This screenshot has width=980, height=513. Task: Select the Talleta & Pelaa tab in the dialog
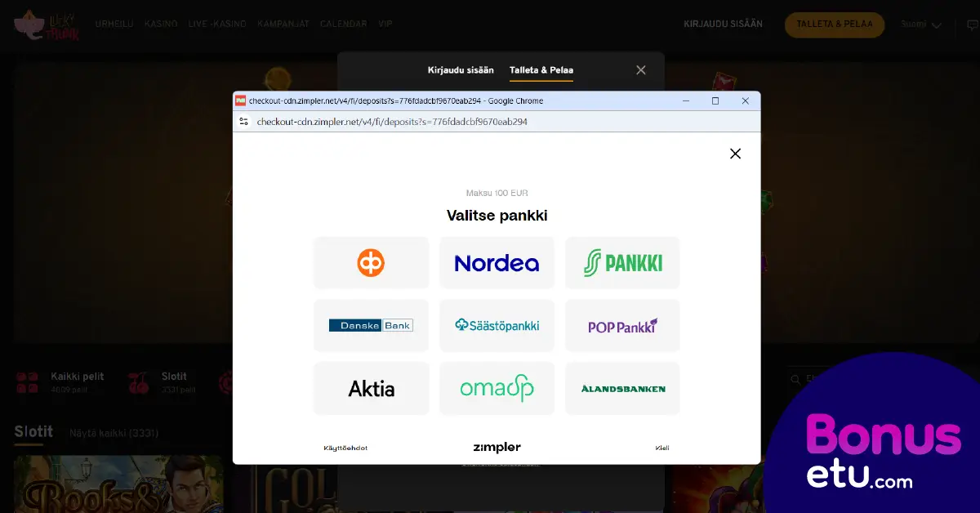[541, 70]
